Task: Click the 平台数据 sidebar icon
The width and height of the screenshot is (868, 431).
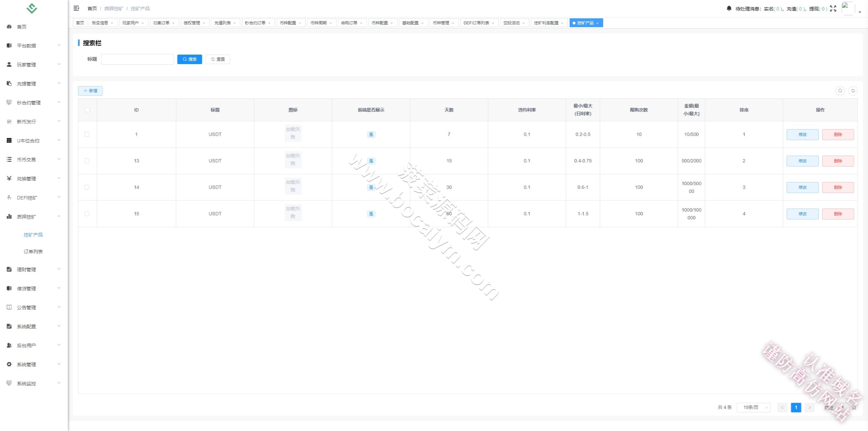Action: pos(9,45)
